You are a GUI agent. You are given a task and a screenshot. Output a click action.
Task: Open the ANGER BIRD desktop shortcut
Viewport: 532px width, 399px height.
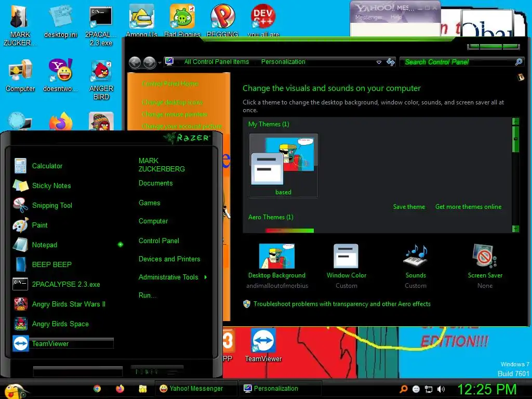tap(101, 81)
